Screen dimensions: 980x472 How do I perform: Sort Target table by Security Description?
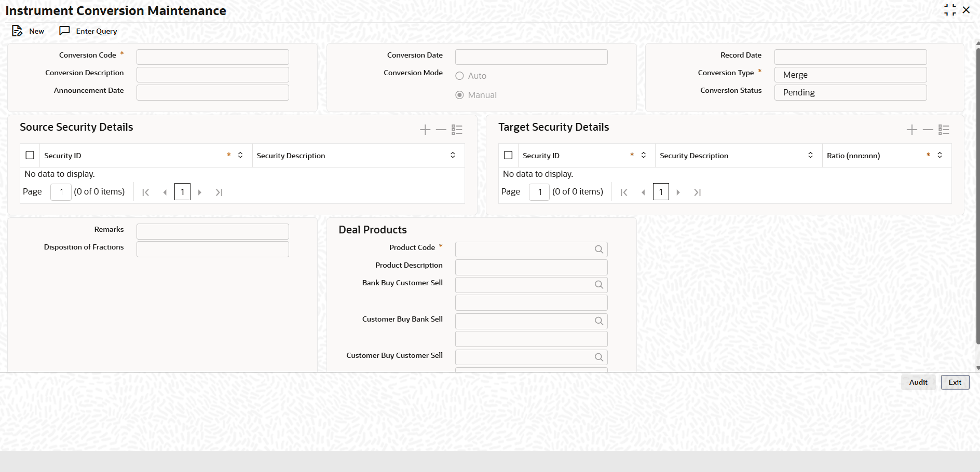click(x=810, y=155)
